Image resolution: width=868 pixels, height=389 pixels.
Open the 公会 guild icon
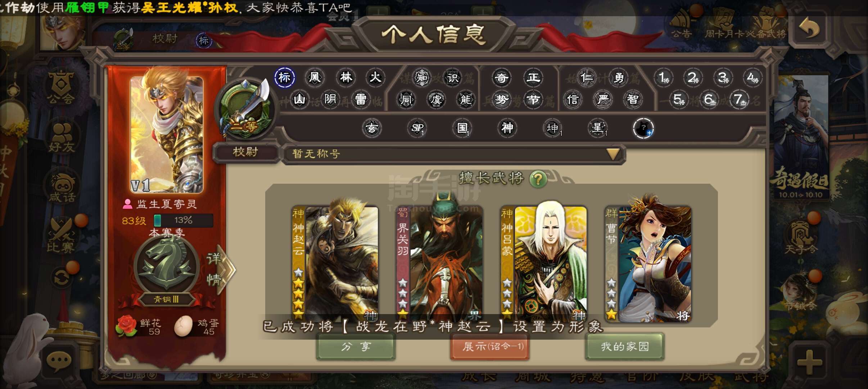tap(60, 87)
